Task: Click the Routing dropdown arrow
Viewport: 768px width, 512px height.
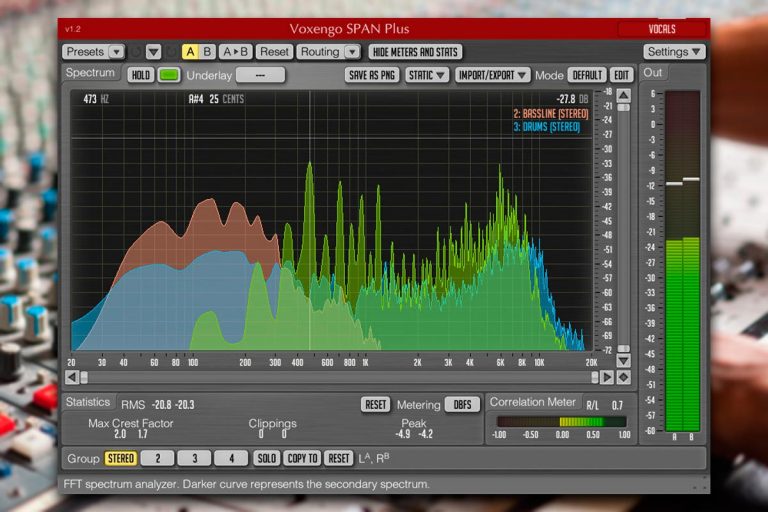Action: click(x=352, y=51)
